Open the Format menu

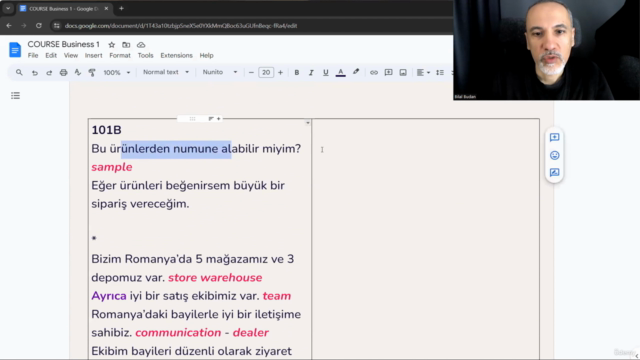pyautogui.click(x=120, y=56)
